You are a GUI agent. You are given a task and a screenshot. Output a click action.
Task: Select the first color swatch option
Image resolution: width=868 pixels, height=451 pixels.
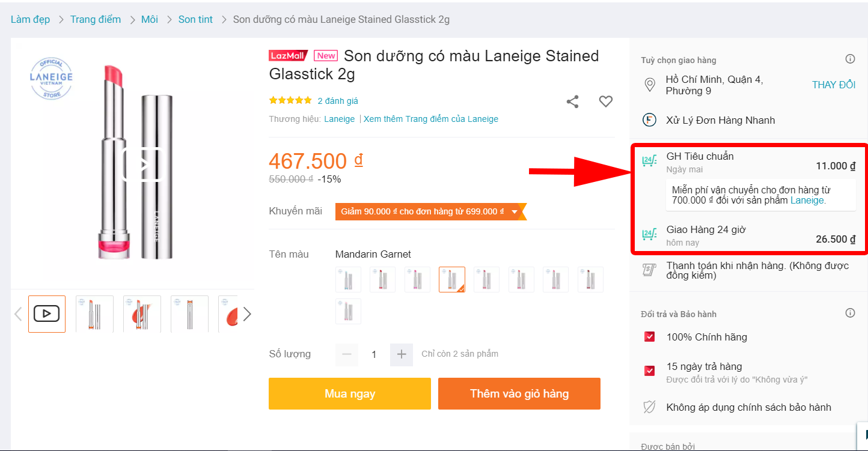[x=348, y=280]
